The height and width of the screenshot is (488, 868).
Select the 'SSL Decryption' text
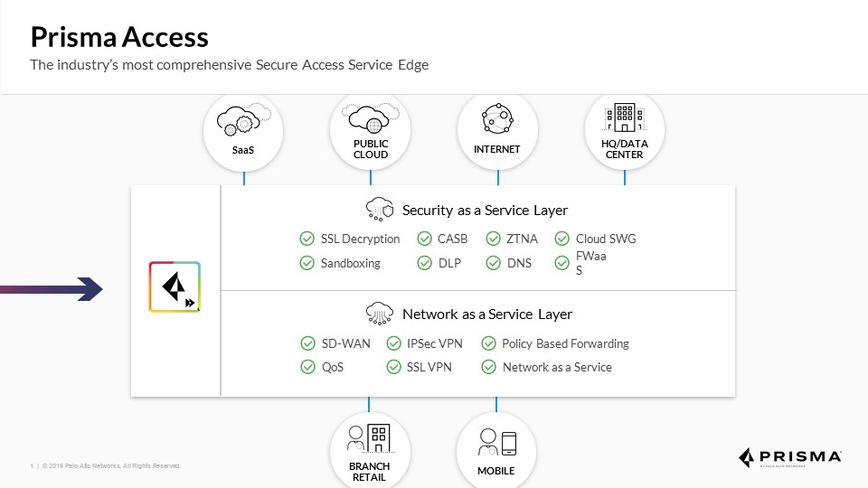click(360, 239)
